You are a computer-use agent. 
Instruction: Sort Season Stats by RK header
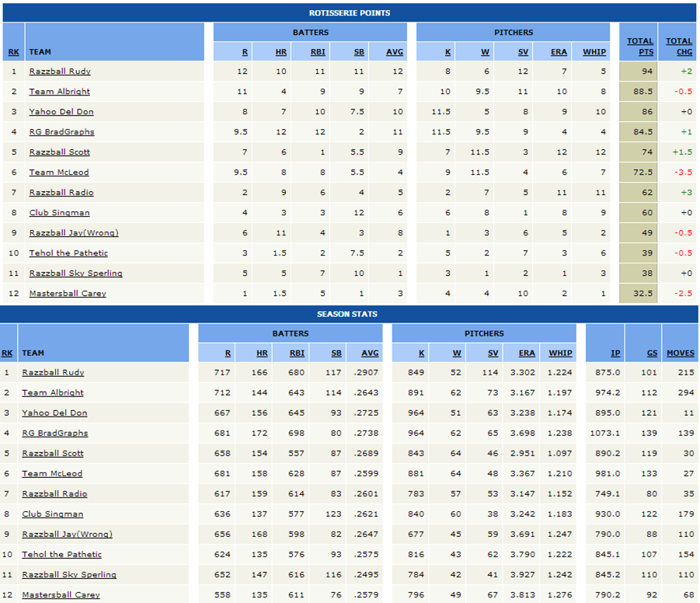tap(7, 353)
